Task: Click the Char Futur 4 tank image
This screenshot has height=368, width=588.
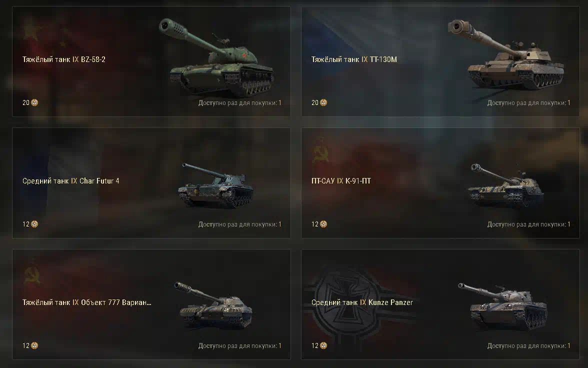Action: point(215,185)
